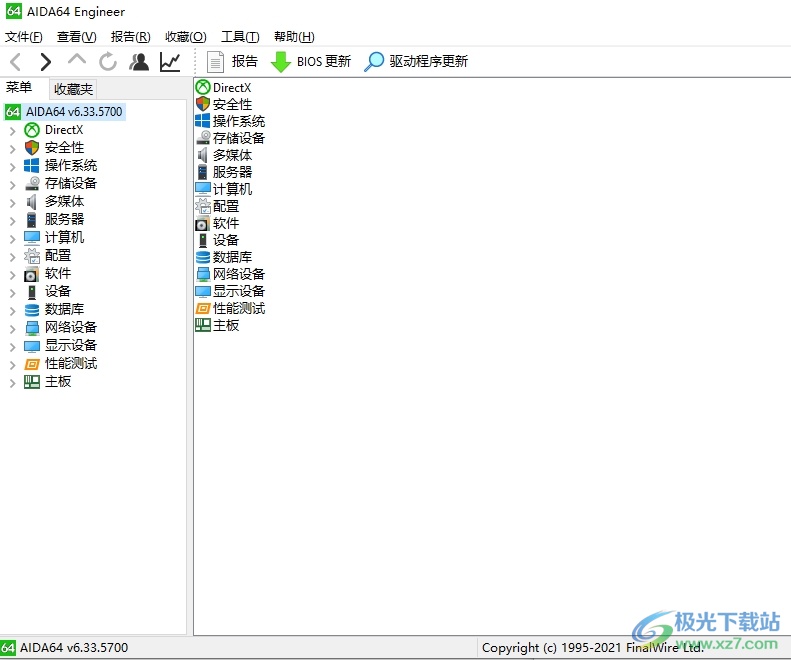Click the 设备 icon in the right pane
This screenshot has height=660, width=791.
point(203,240)
